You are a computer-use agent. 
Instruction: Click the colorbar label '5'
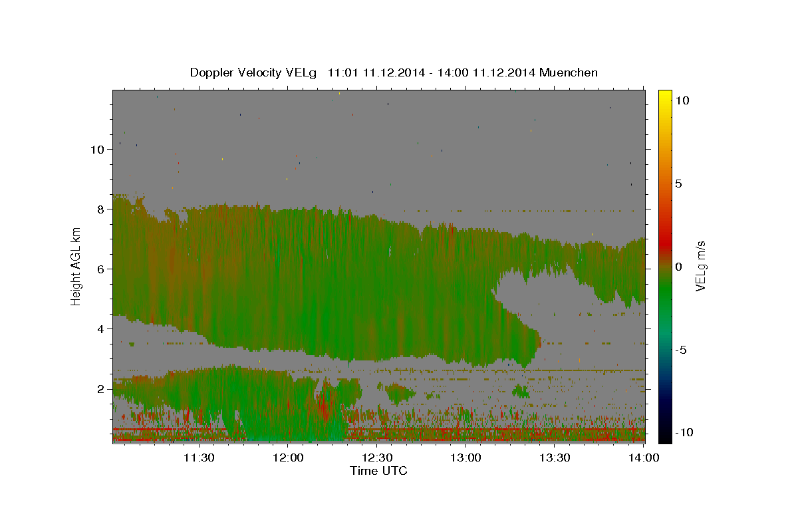click(x=678, y=184)
